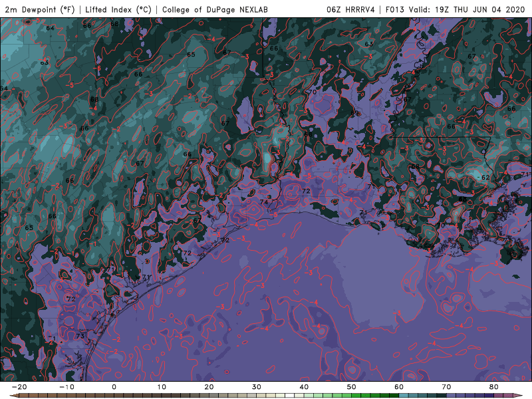The image size is (532, 399).
Task: Click the 80 label on the color scale
Action: [494, 387]
